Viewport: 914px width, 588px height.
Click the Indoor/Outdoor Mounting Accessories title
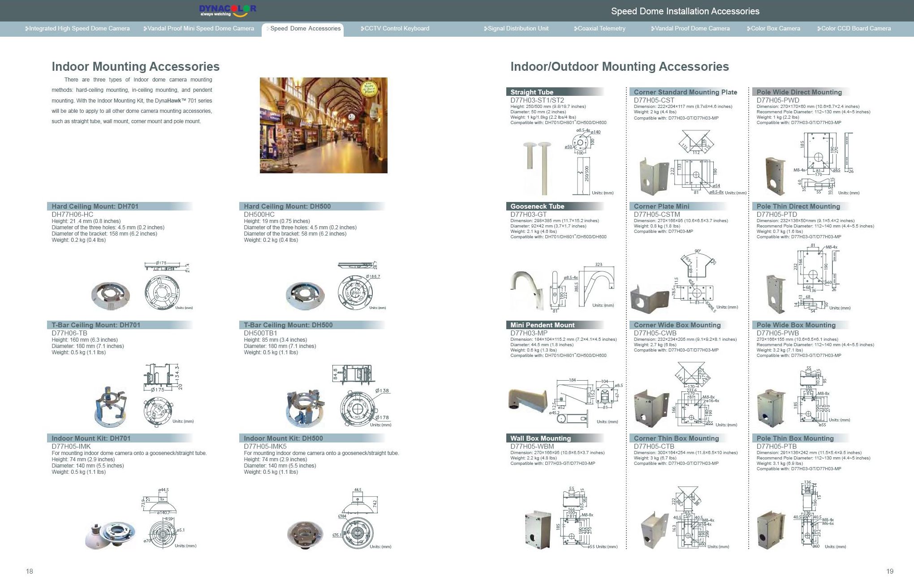click(620, 67)
